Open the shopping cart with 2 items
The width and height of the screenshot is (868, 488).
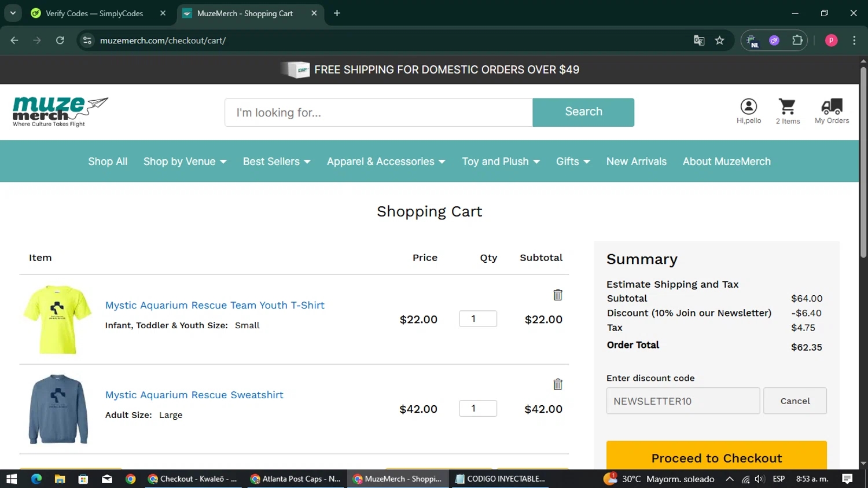pyautogui.click(x=787, y=111)
